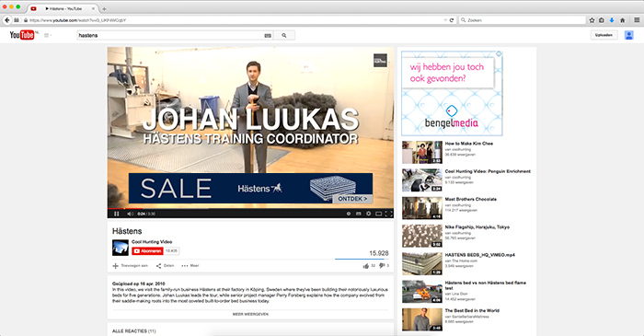
Task: Click Toevoegen aan plus icon
Action: click(x=115, y=266)
